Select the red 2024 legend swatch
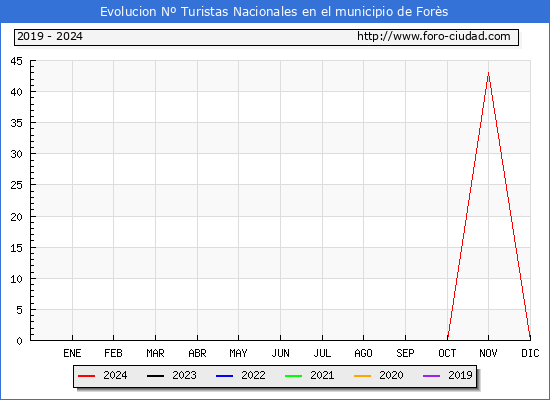The height and width of the screenshot is (400, 550). coord(86,376)
